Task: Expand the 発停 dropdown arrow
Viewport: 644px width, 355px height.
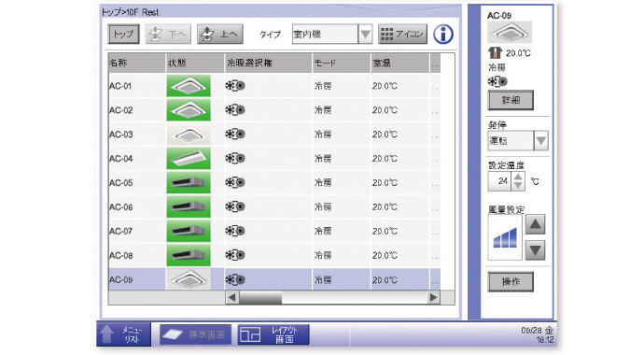Action: point(541,141)
